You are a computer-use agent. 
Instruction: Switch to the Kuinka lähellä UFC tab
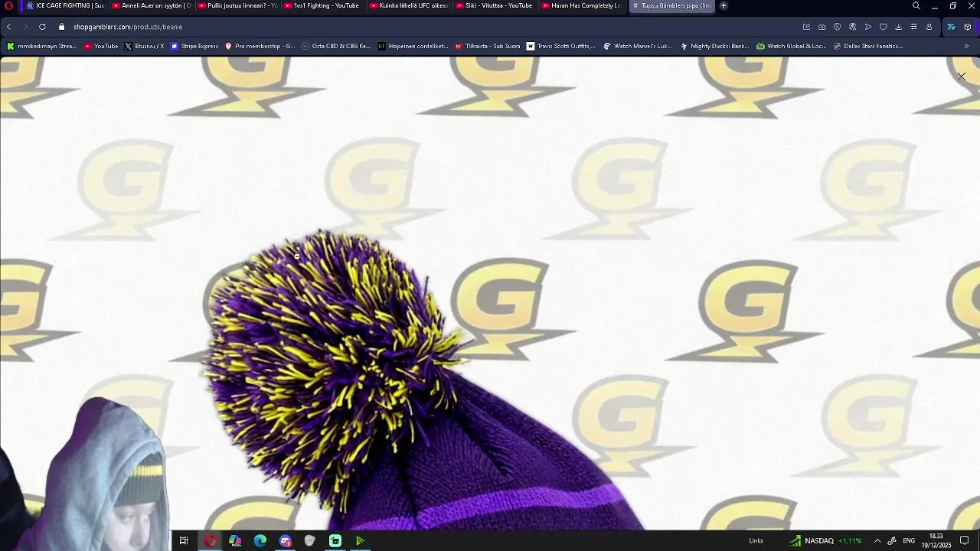[410, 5]
